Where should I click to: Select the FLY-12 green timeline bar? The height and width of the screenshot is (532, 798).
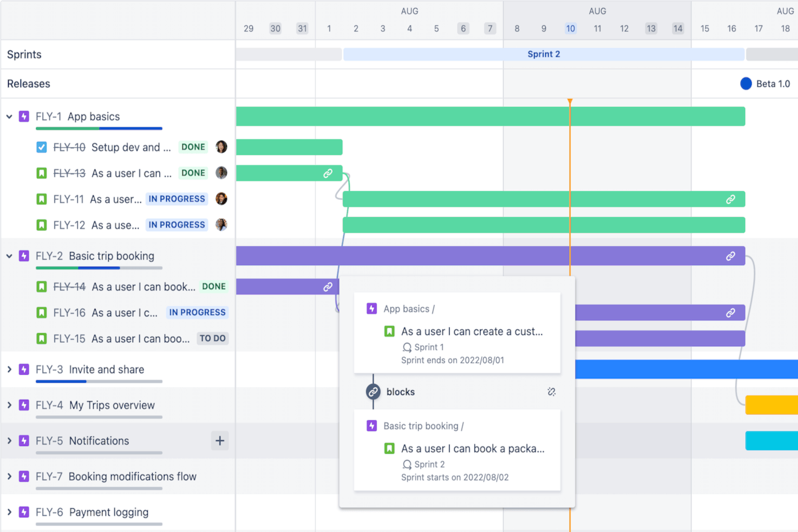click(544, 225)
